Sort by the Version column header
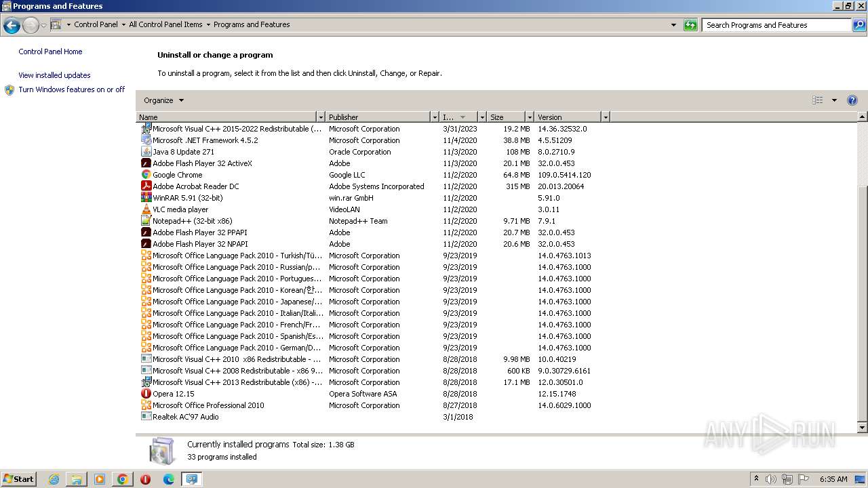The height and width of the screenshot is (488, 868). coord(568,117)
